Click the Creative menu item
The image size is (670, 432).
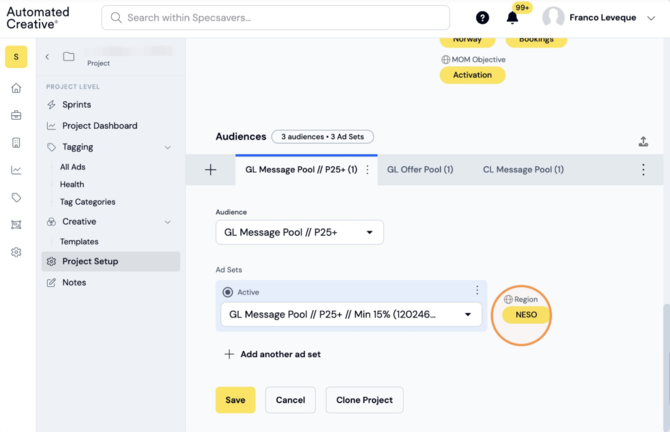pos(79,222)
